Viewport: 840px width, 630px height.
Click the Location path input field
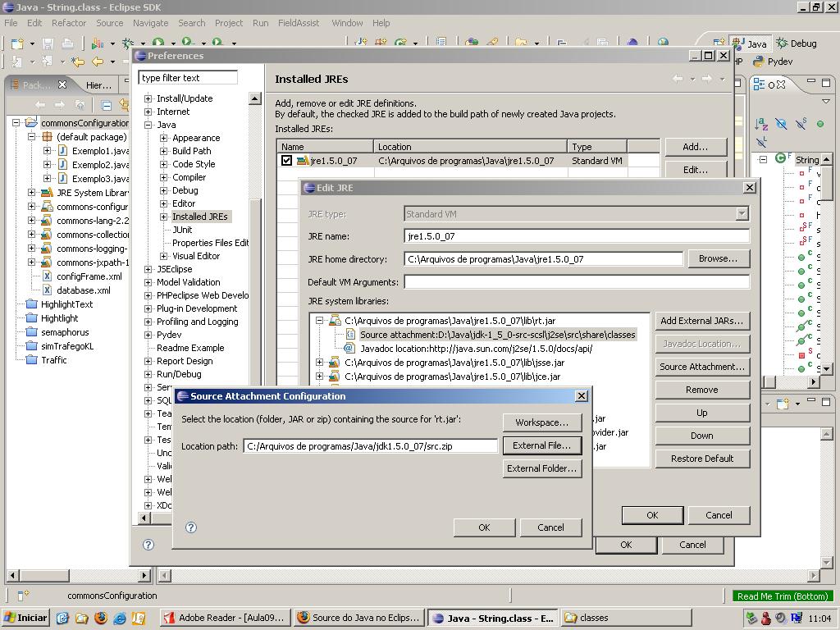pos(370,445)
